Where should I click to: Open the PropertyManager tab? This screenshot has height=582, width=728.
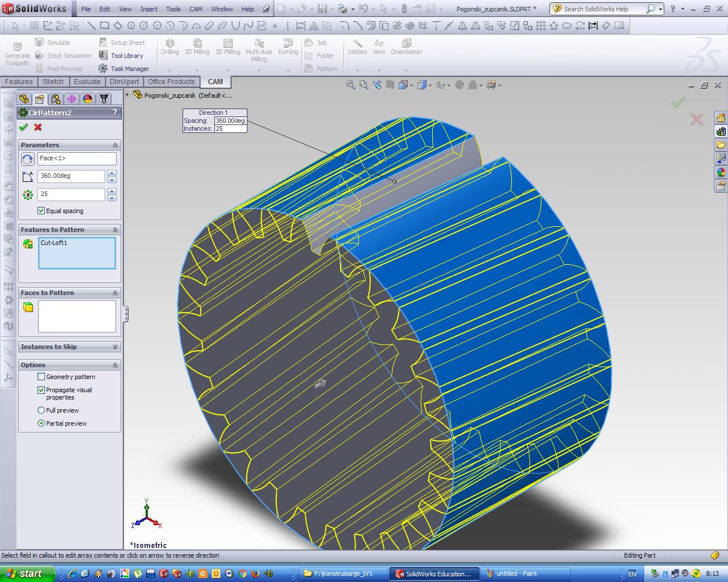click(x=39, y=99)
